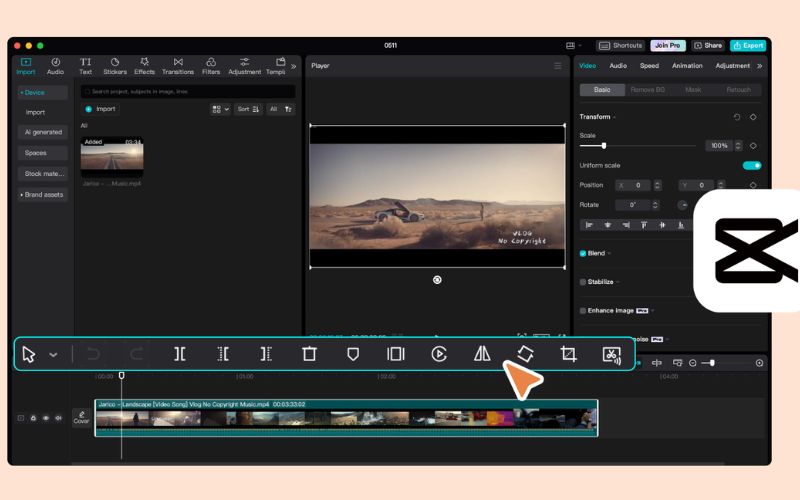This screenshot has width=800, height=500.
Task: Select the Crop tool icon
Action: point(568,354)
